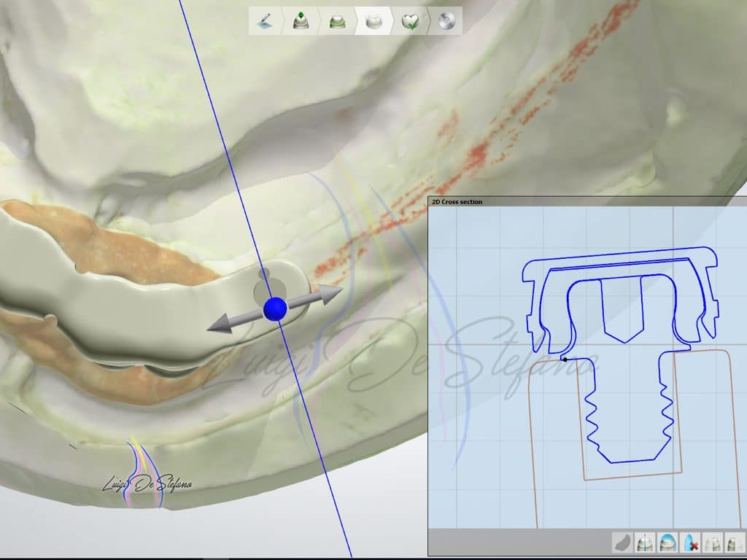
Task: Toggle the tooth vertical cut-plane icon
Action: click(x=645, y=543)
